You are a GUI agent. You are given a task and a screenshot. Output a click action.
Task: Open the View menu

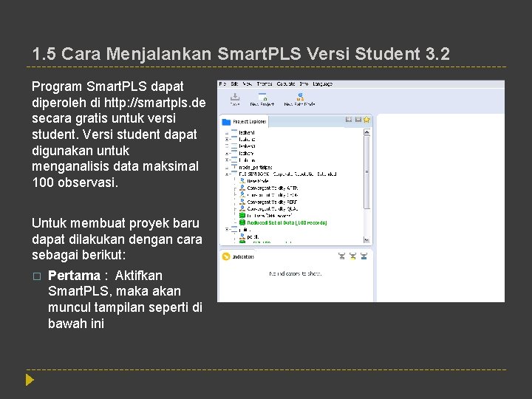tap(248, 83)
